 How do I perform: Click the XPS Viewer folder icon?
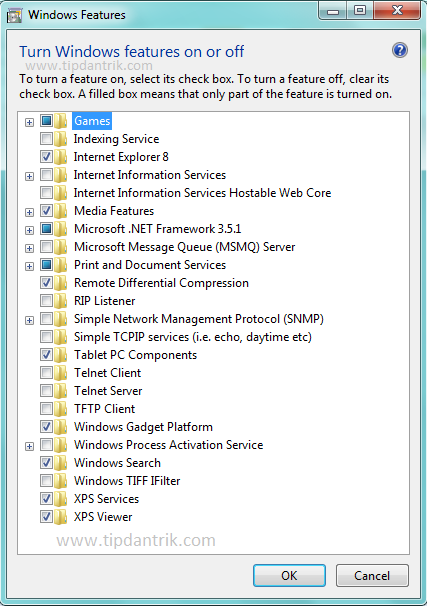pyautogui.click(x=60, y=517)
